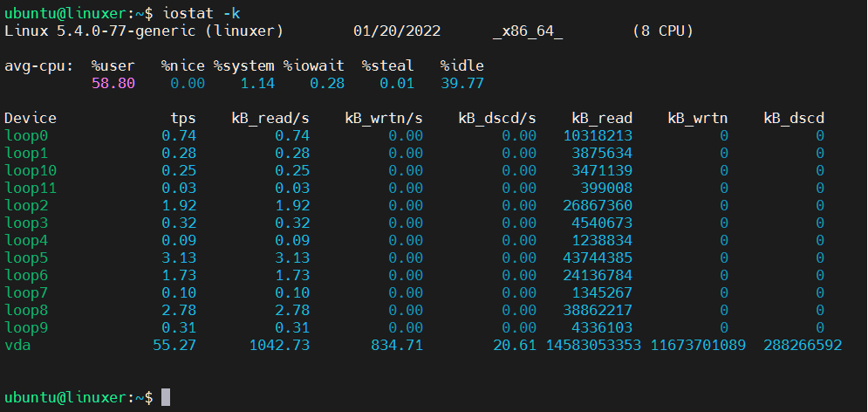Click loop0 kB_read value 10318213
Screen dimensions: 868x412
point(598,135)
